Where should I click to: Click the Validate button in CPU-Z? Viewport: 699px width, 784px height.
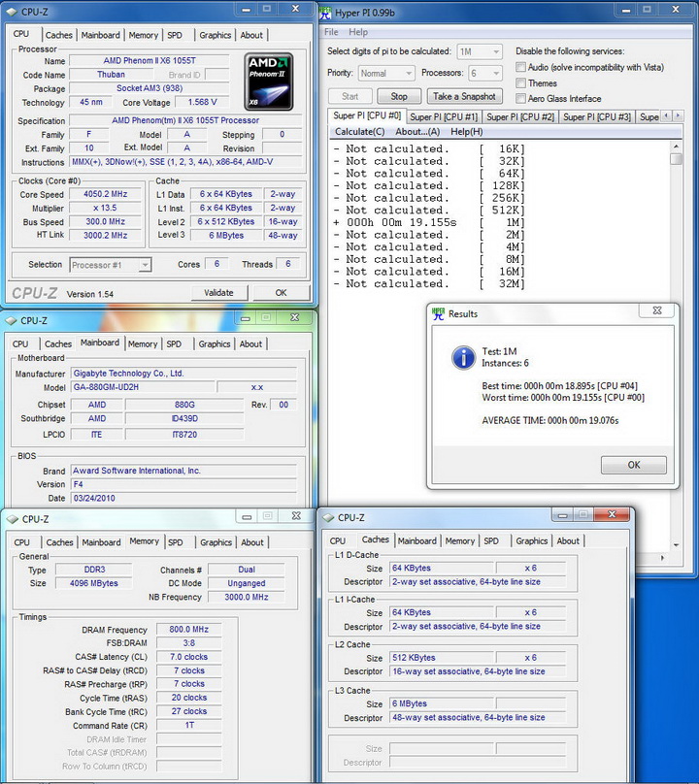coord(218,293)
